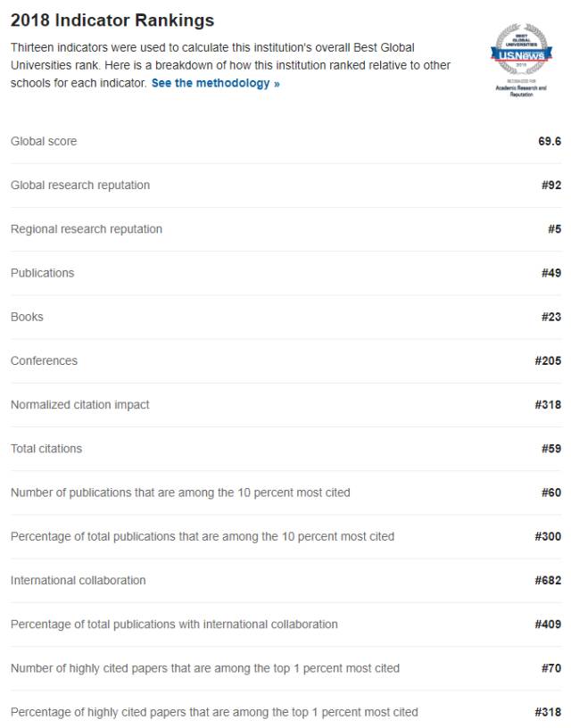Click the #23 books rank value
The width and height of the screenshot is (571, 728).
click(551, 317)
